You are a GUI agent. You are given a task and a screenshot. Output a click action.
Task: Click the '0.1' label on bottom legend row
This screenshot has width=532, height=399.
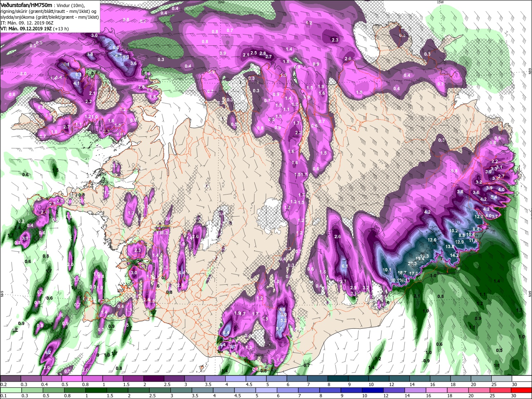[x=3, y=397]
